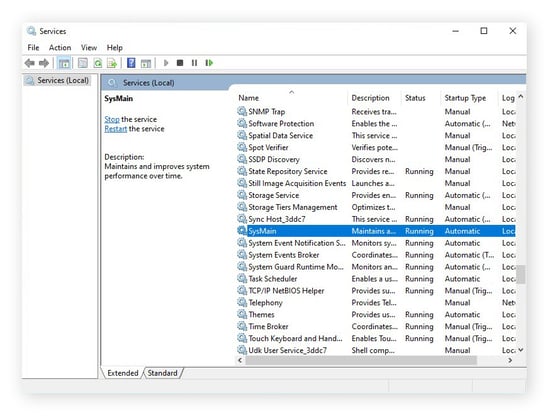Viewport: 550px width, 419px height.
Task: Click the Pause Service icon
Action: pyautogui.click(x=194, y=63)
